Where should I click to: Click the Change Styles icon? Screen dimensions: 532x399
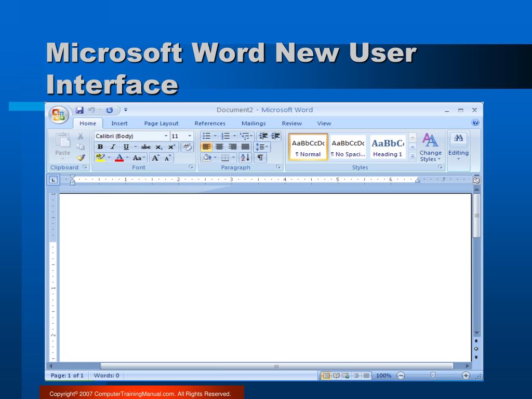[430, 140]
